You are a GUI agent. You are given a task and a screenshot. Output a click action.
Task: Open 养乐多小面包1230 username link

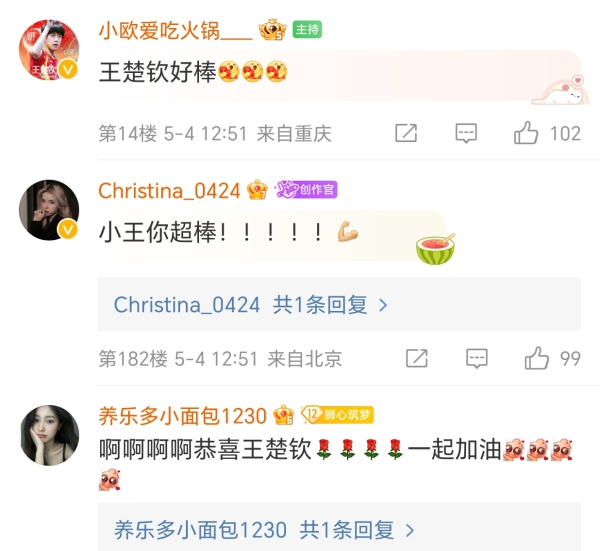183,416
